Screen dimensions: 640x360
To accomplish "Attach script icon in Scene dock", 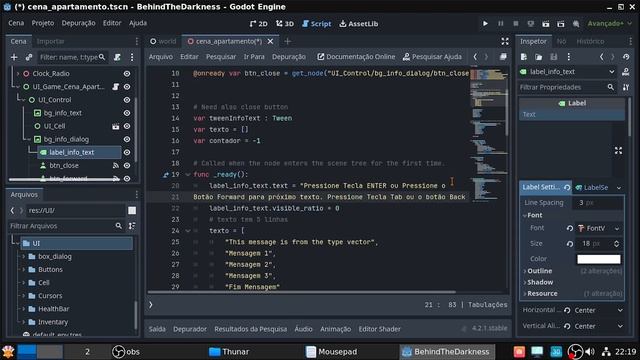I will click(117, 57).
